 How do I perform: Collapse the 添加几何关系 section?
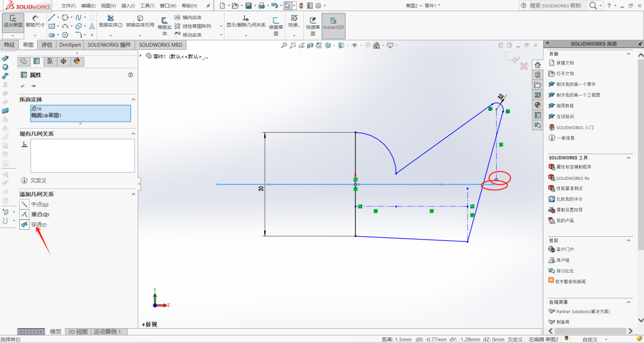point(134,194)
